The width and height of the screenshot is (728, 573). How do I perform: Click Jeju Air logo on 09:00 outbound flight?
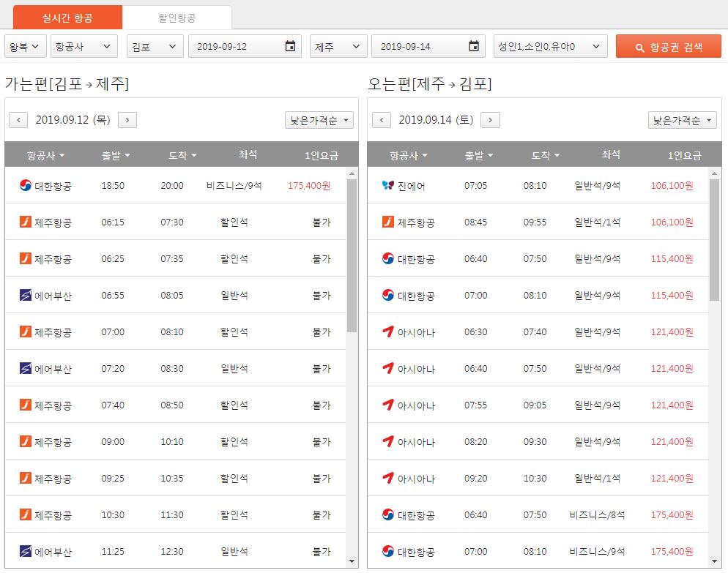point(26,441)
